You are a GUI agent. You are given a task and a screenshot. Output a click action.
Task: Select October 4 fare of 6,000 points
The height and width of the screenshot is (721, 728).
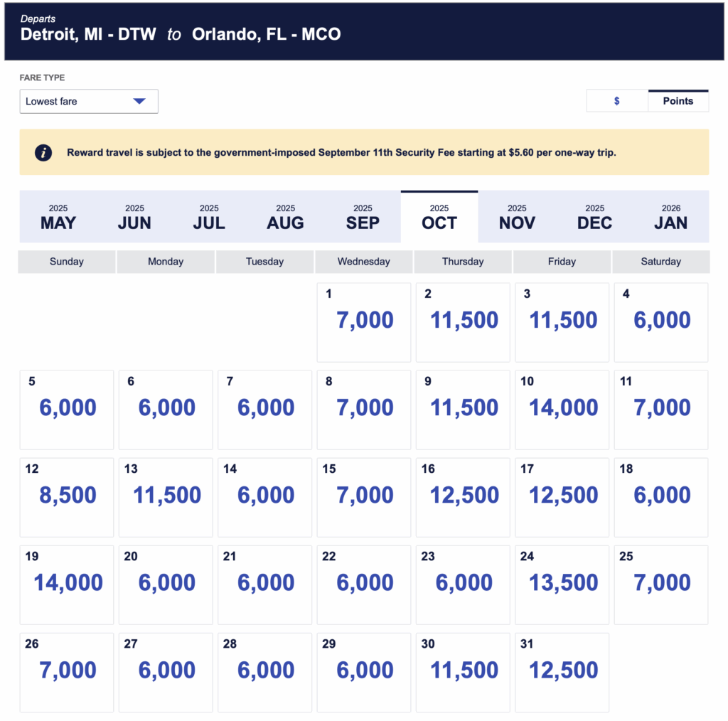[661, 321]
